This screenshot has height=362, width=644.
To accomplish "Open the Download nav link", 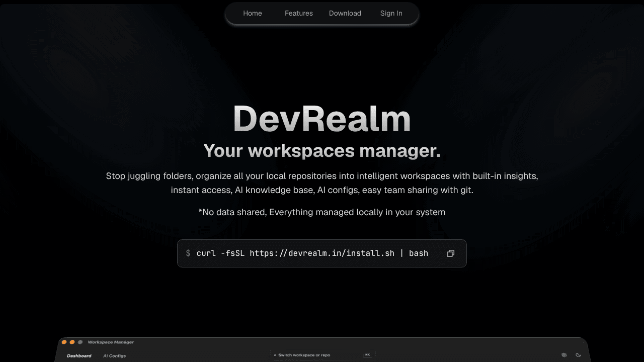I will point(345,14).
